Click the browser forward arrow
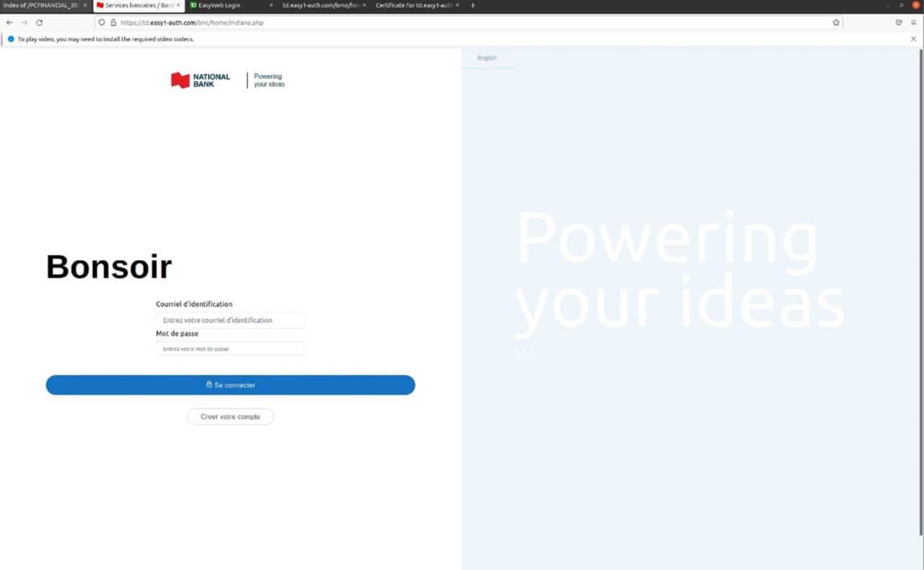This screenshot has width=924, height=570. point(24,22)
